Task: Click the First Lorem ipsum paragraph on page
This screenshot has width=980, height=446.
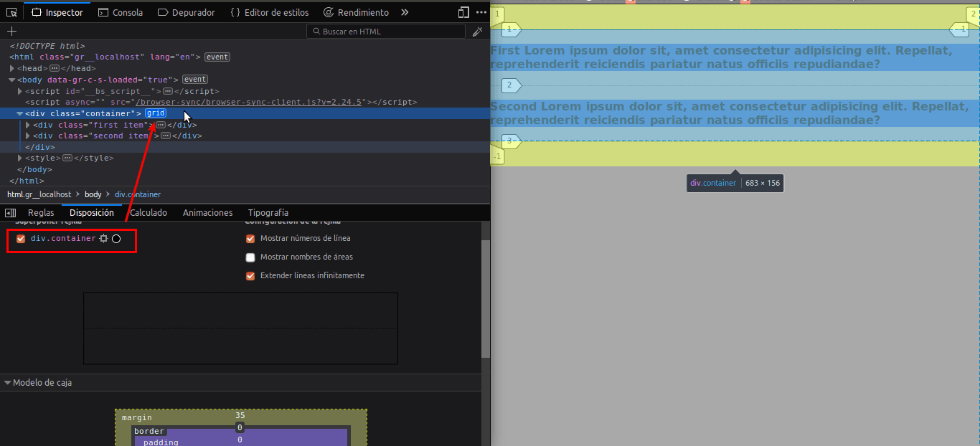Action: (721, 57)
